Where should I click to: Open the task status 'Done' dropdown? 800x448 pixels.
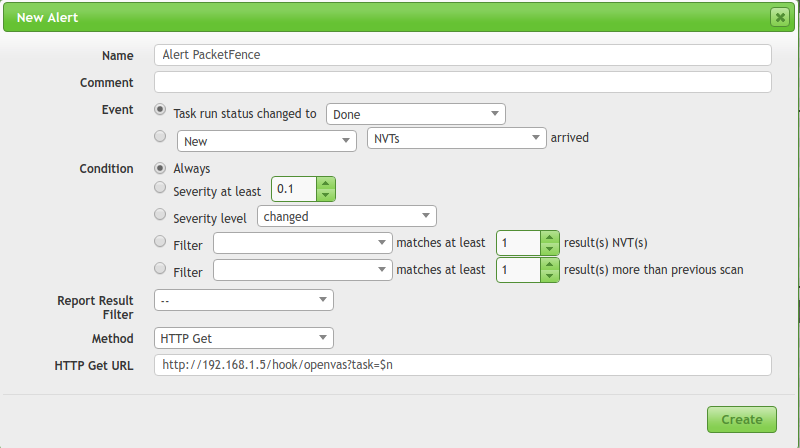[416, 114]
